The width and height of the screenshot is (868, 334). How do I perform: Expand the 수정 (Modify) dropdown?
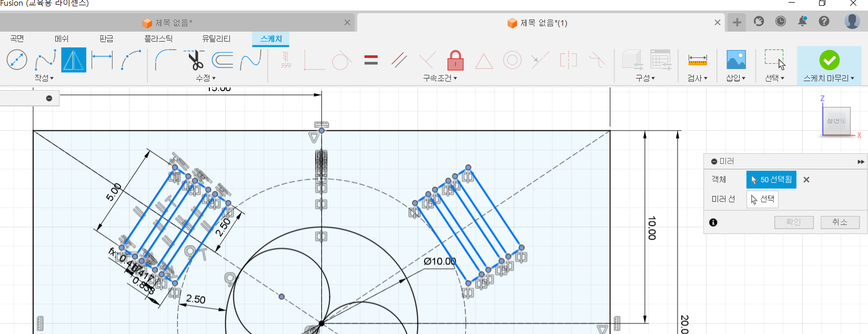(x=206, y=78)
